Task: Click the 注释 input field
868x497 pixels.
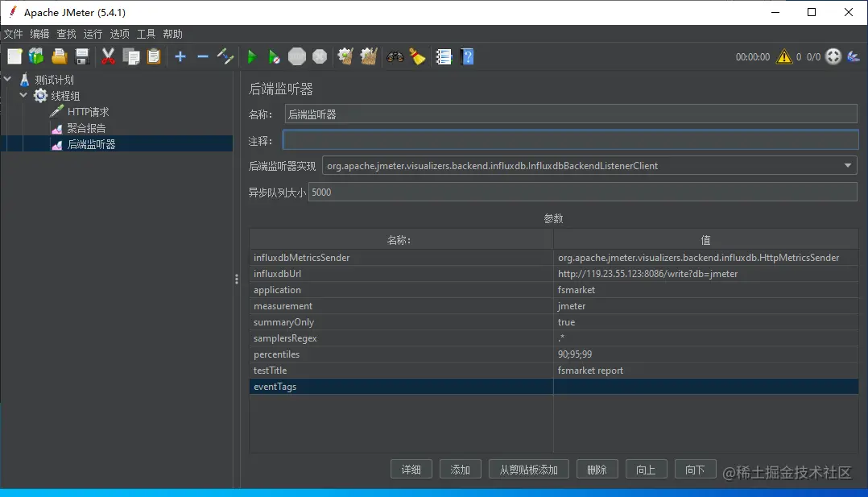Action: [571, 140]
